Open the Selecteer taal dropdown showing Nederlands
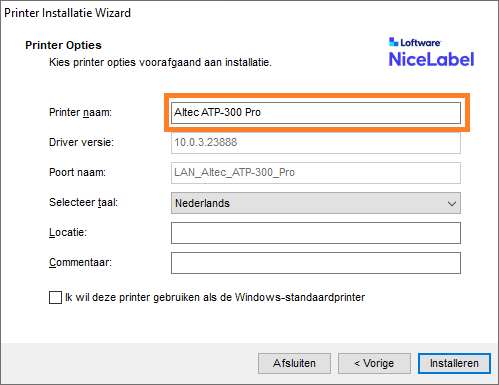The height and width of the screenshot is (385, 499). click(x=316, y=203)
